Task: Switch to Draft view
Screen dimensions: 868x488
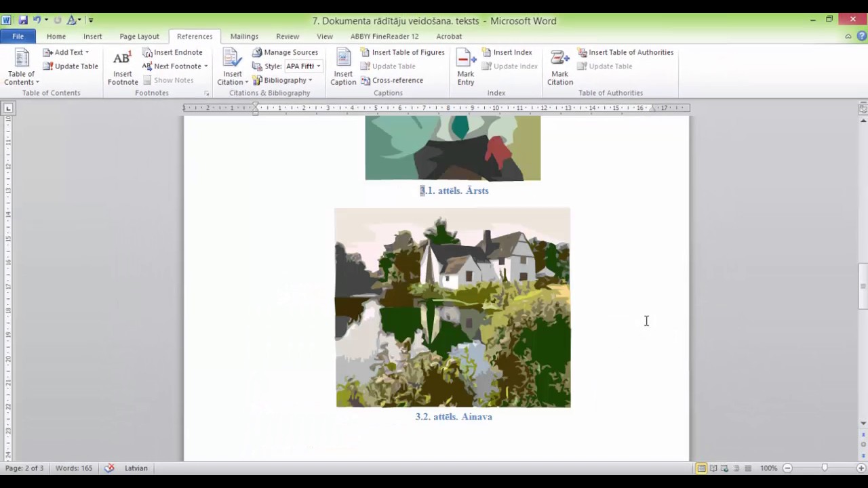Action: coord(748,468)
